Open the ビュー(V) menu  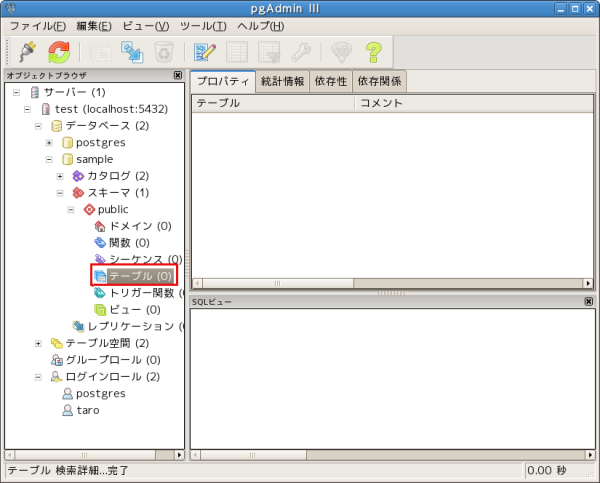pyautogui.click(x=146, y=26)
